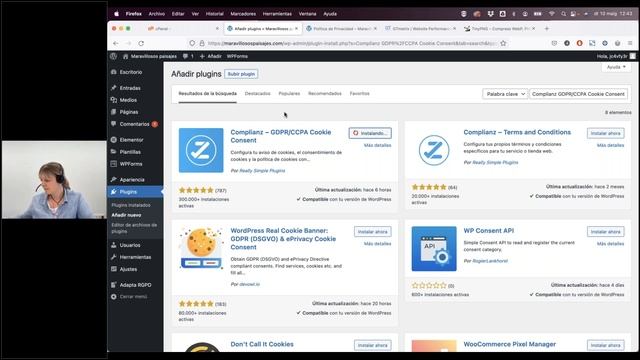Open Real Cookie Banner plugin thumbnail
The image size is (640, 360).
point(201,249)
